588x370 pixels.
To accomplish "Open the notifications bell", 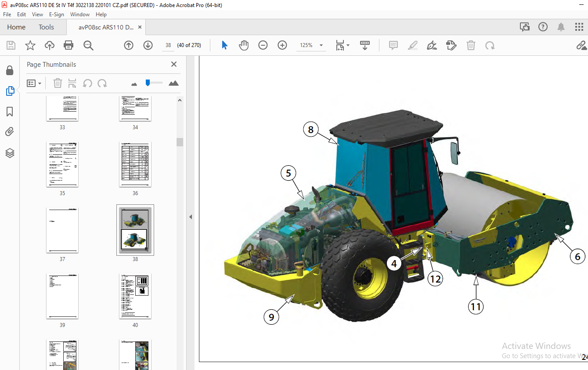I will [561, 27].
